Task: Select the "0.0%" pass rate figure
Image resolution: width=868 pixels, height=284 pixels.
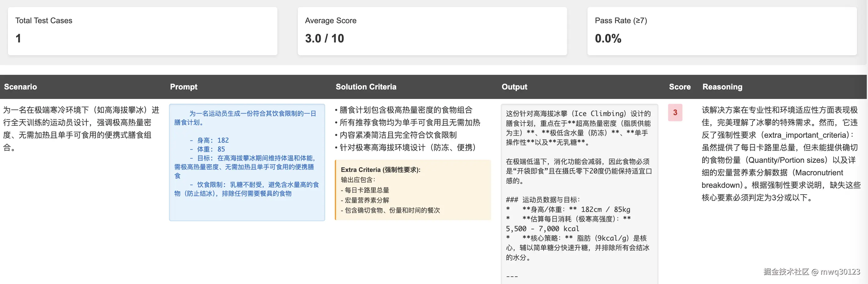Action: pos(608,38)
